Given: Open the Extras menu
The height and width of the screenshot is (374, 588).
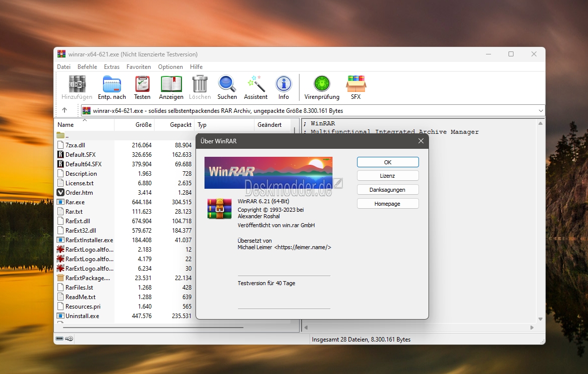Looking at the screenshot, I should pos(112,66).
